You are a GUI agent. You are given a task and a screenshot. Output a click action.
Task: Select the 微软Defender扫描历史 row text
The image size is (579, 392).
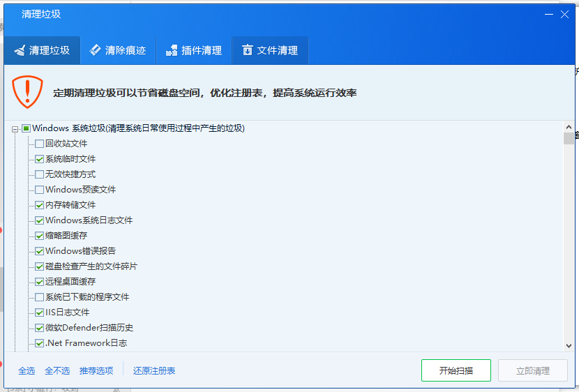[x=89, y=328]
